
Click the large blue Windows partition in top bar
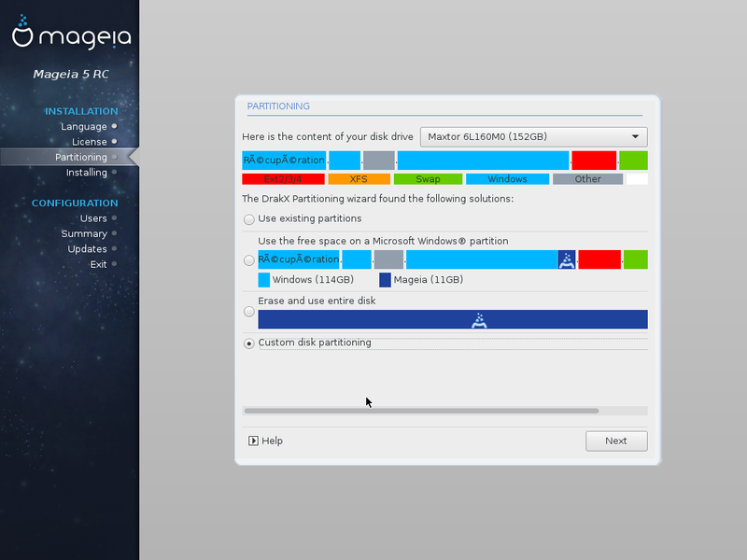483,161
